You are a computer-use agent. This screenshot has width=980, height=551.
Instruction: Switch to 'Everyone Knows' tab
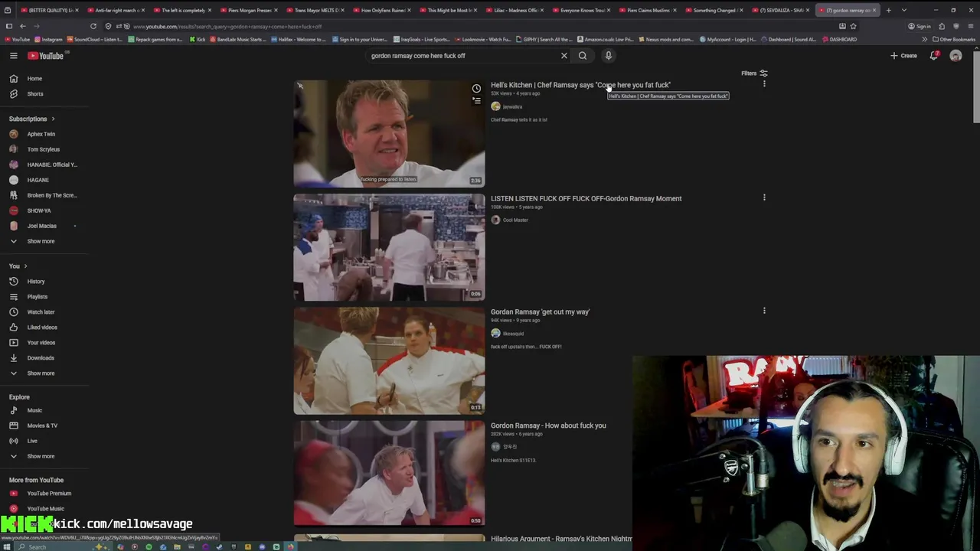click(583, 10)
